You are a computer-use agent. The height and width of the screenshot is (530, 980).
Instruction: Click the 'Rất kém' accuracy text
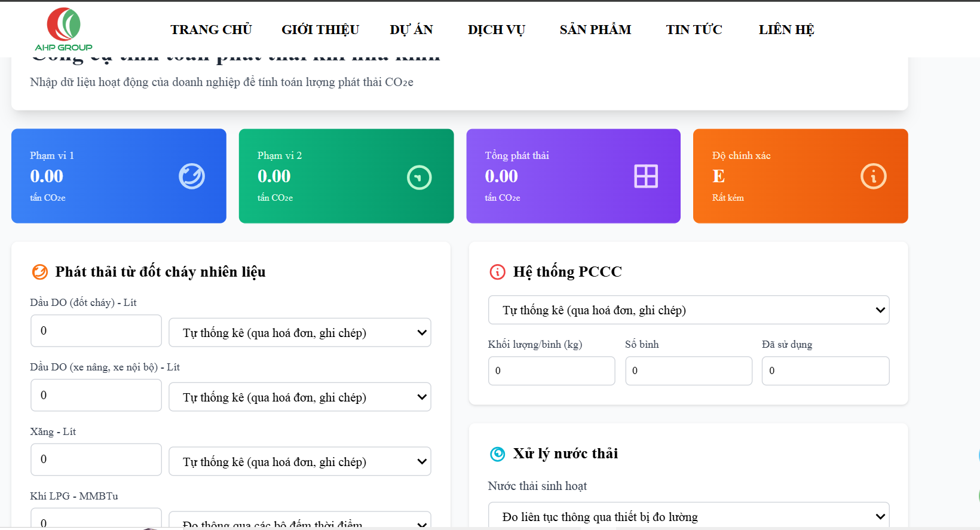pyautogui.click(x=728, y=198)
